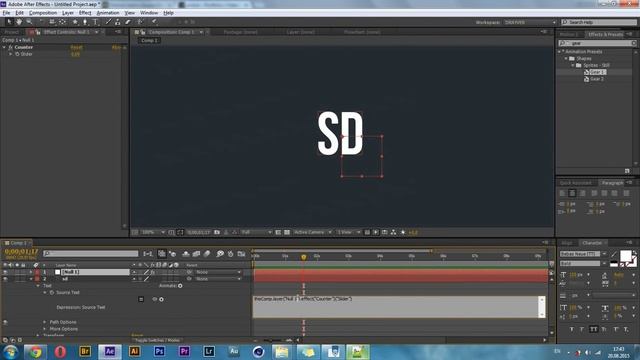Image resolution: width=640 pixels, height=360 pixels.
Task: Select the Eraser tool
Action: (128, 22)
